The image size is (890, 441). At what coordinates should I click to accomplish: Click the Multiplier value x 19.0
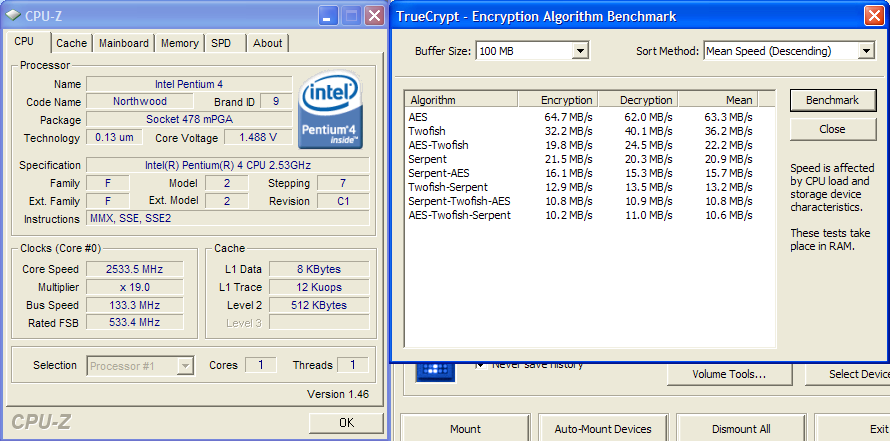click(135, 287)
